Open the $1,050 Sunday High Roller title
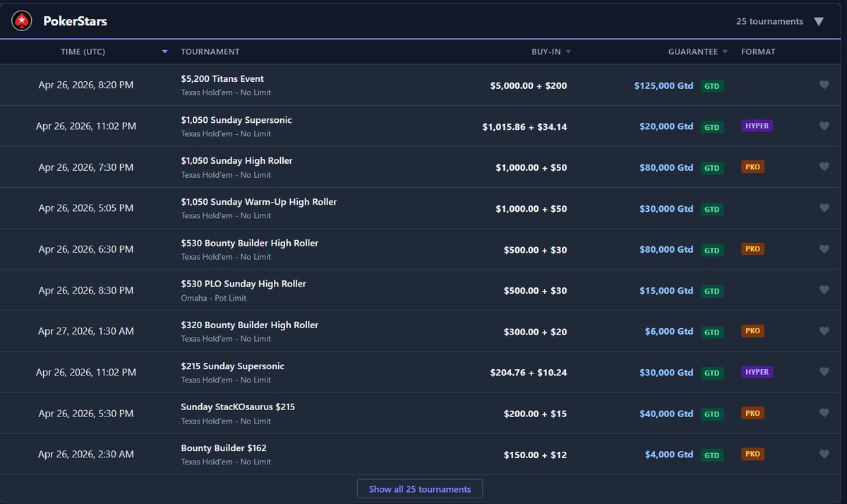The image size is (847, 504). point(236,161)
